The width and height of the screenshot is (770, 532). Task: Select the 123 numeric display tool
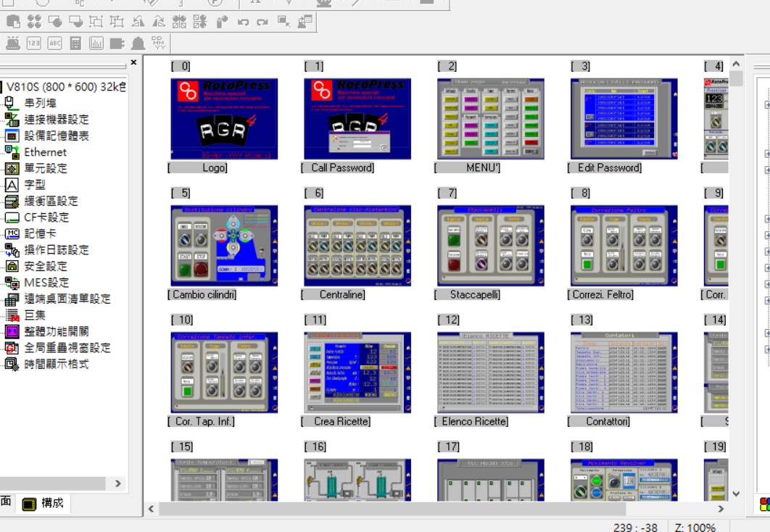[x=33, y=43]
